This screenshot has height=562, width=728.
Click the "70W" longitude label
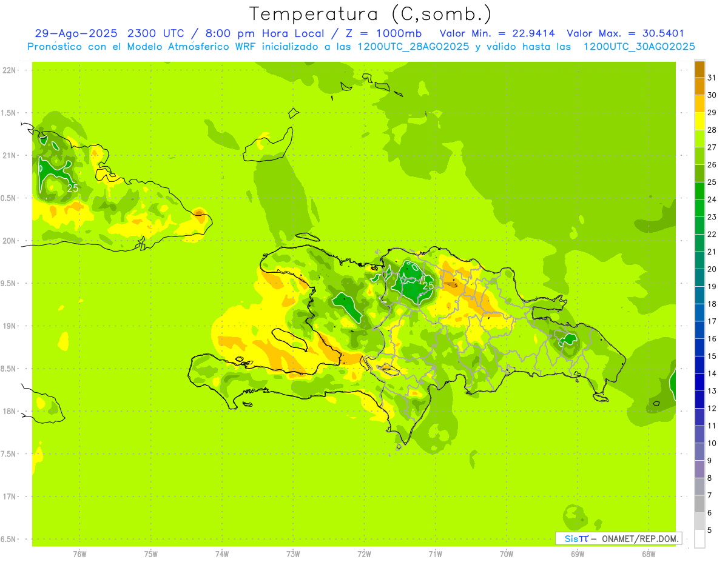[507, 554]
